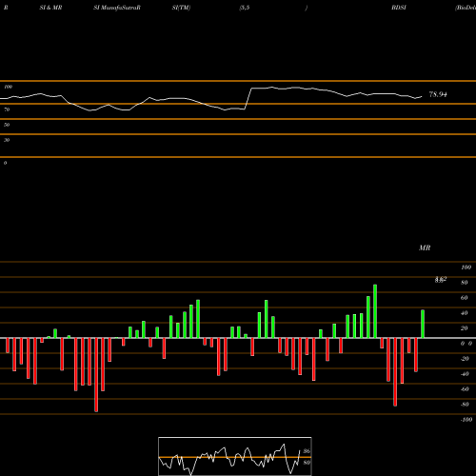The width and height of the screenshot is (476, 476).
Task: Click the RSI value 78.94 label
Action: click(x=438, y=94)
